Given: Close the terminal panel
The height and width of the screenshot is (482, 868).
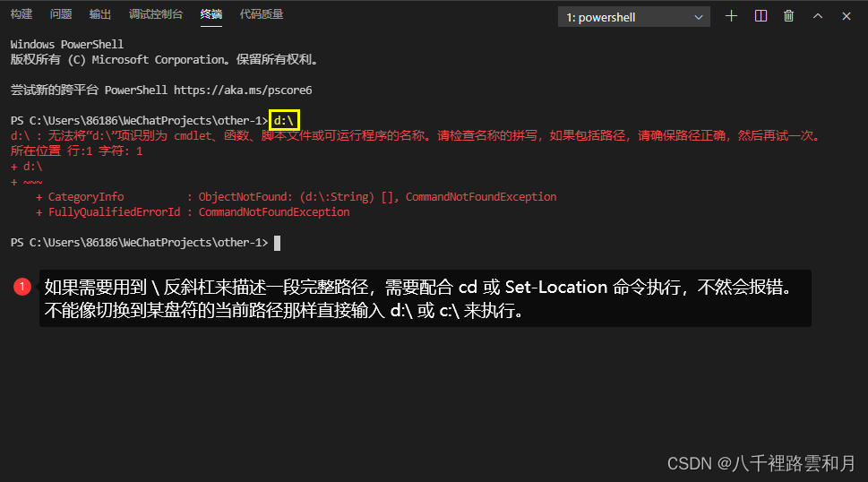Looking at the screenshot, I should click(x=847, y=16).
